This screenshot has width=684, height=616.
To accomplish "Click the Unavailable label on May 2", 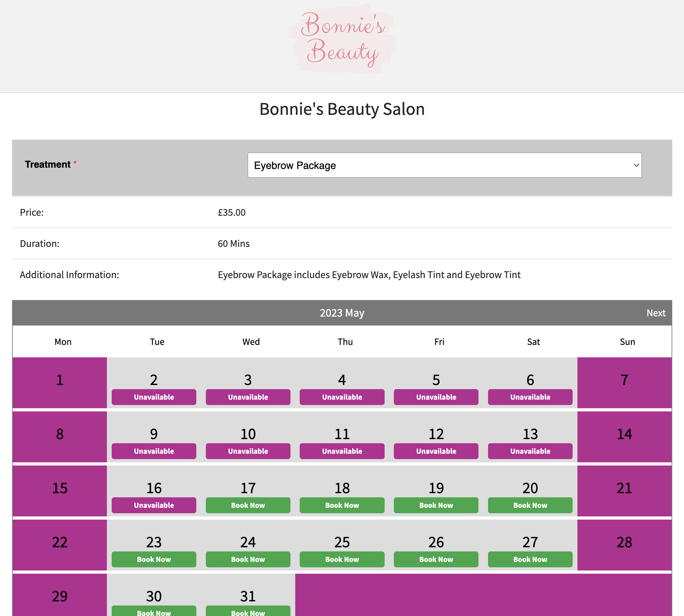I will 154,397.
